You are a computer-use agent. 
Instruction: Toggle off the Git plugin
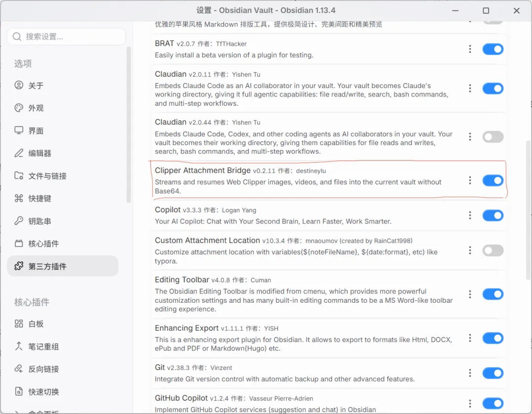(493, 373)
